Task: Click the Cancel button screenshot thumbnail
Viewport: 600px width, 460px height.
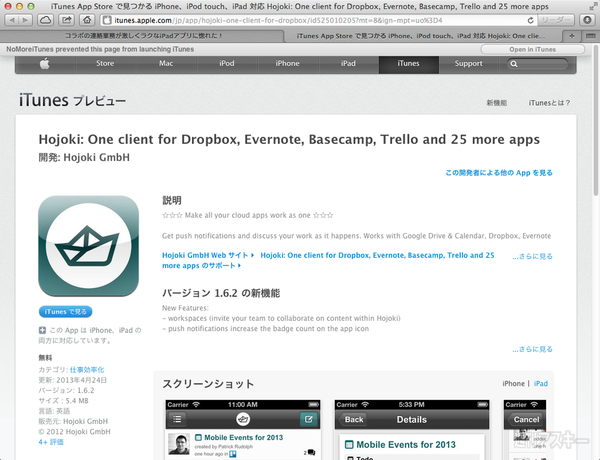Action: click(525, 430)
